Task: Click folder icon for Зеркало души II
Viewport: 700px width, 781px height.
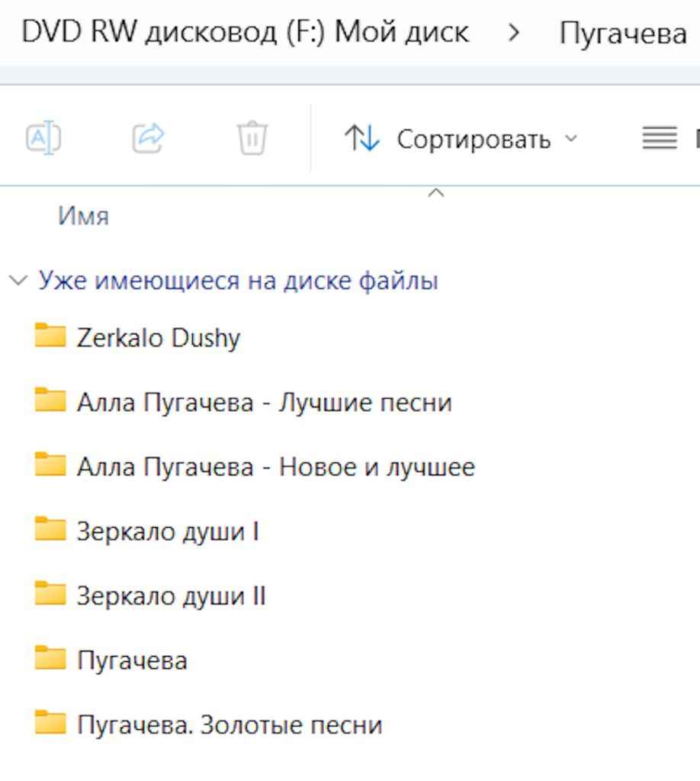Action: pos(50,593)
